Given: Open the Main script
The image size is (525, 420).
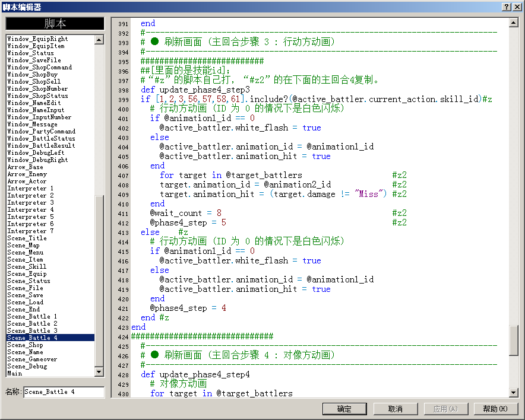Looking at the screenshot, I should pyautogui.click(x=50, y=374).
